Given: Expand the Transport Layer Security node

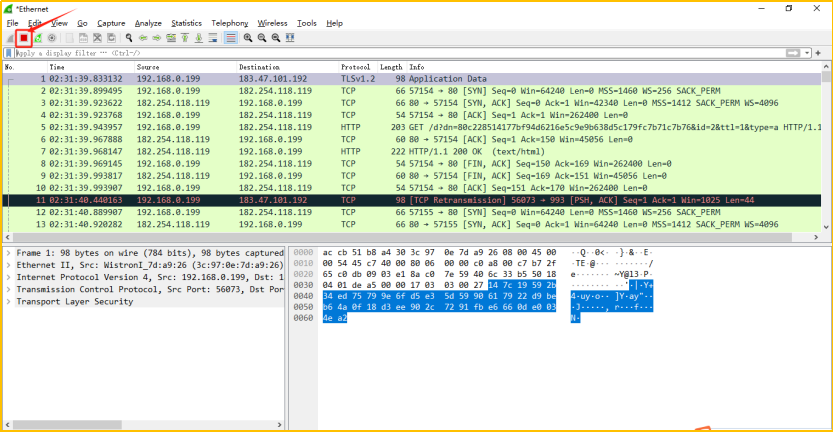Looking at the screenshot, I should pos(8,301).
